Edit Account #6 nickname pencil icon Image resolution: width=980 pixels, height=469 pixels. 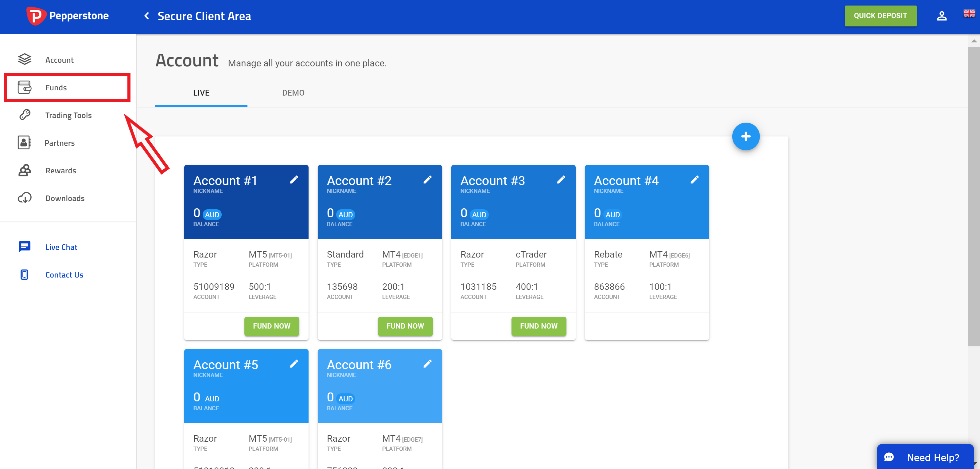click(x=428, y=364)
